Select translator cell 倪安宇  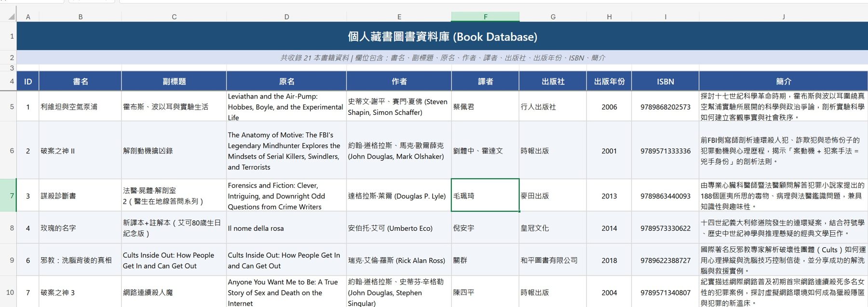485,228
